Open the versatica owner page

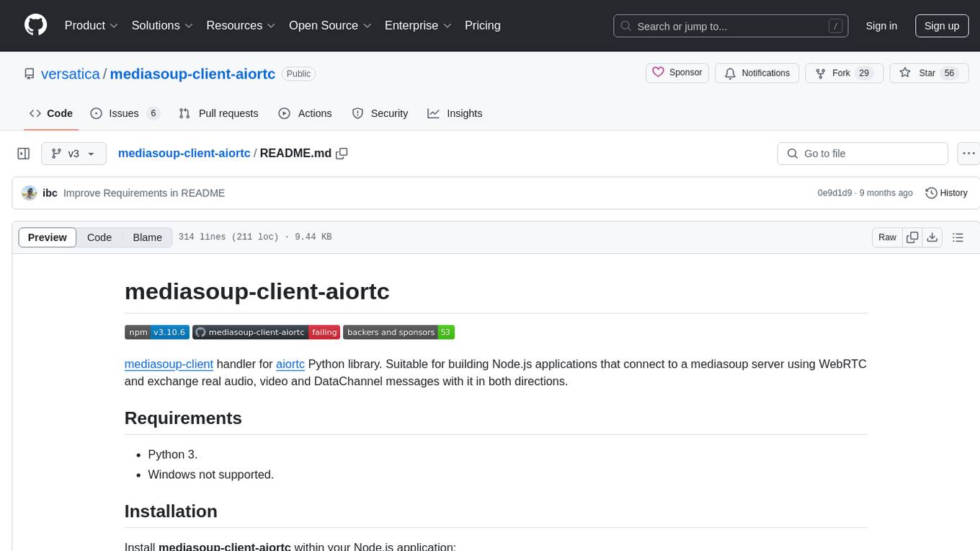point(71,74)
